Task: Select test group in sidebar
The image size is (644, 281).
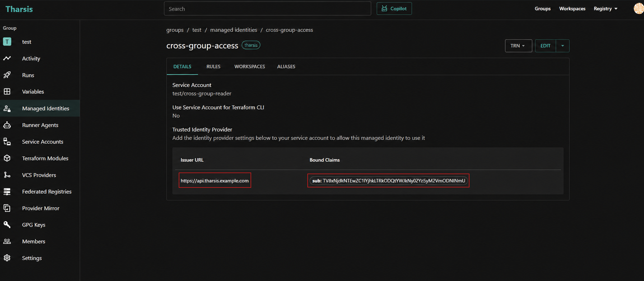Action: (x=40, y=42)
